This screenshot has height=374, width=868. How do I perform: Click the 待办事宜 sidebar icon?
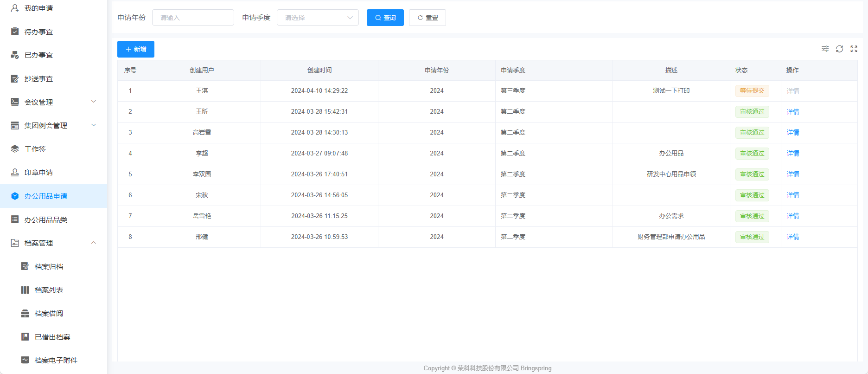(15, 32)
